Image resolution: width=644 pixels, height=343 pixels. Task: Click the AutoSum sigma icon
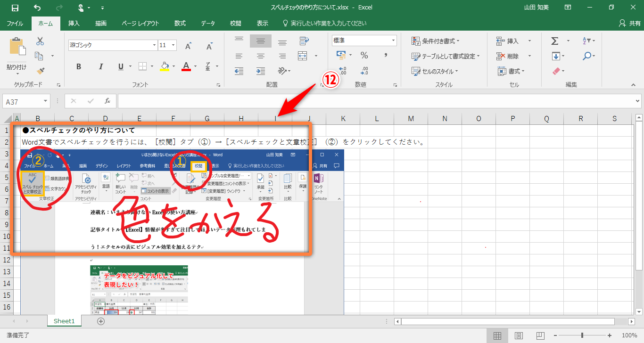click(x=555, y=41)
